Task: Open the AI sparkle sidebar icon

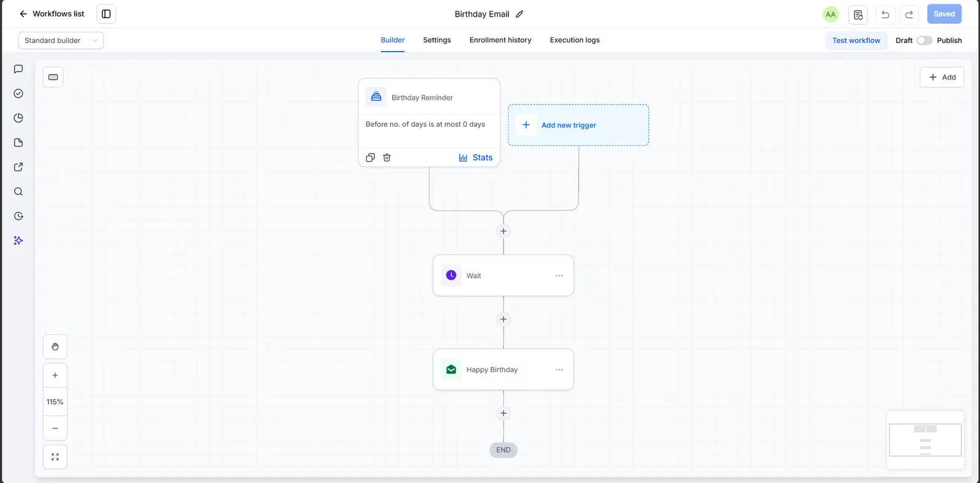Action: coord(18,241)
